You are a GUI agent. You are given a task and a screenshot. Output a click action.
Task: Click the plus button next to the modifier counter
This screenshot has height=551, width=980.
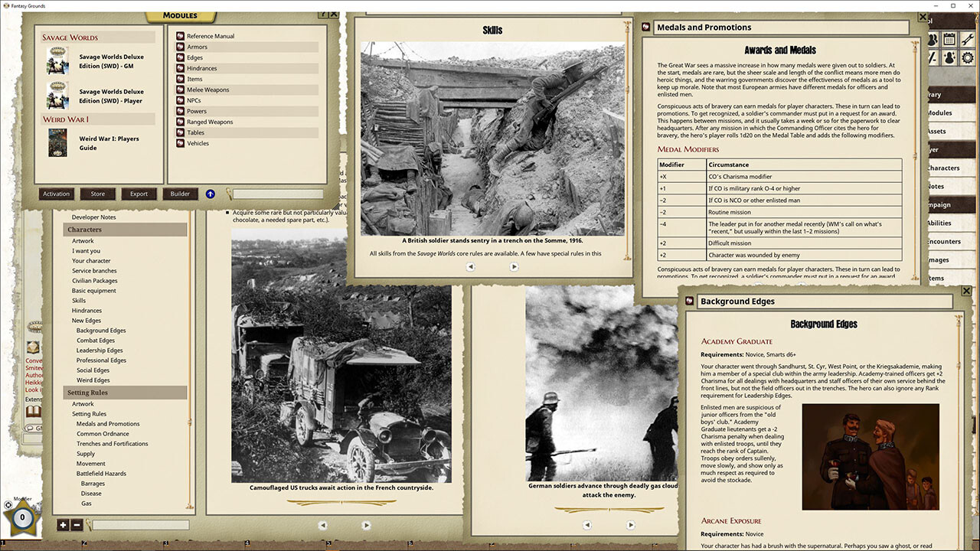coord(63,525)
